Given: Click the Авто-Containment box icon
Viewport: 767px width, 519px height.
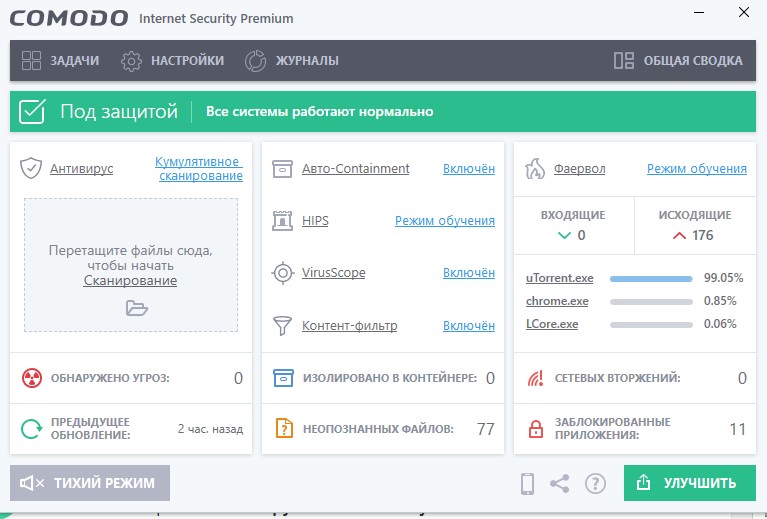Looking at the screenshot, I should coord(282,169).
